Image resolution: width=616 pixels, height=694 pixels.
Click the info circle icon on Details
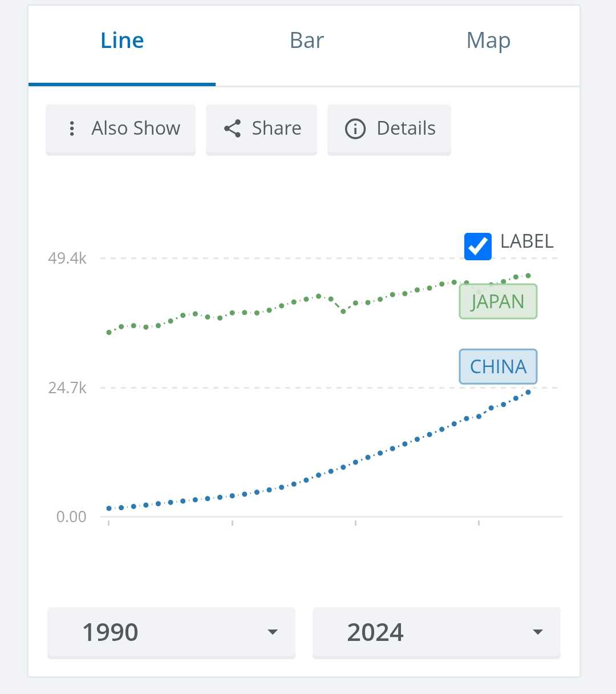(x=355, y=128)
